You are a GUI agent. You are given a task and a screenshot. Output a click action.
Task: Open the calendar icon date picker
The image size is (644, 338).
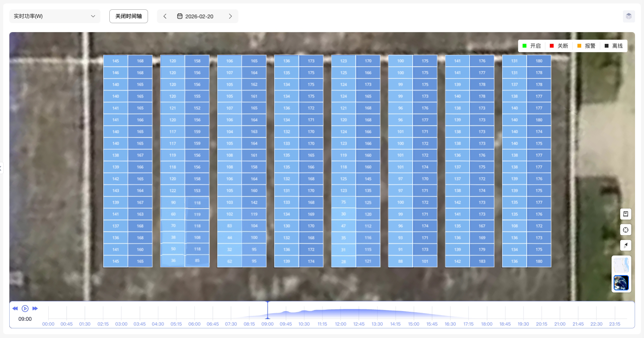[x=180, y=16]
